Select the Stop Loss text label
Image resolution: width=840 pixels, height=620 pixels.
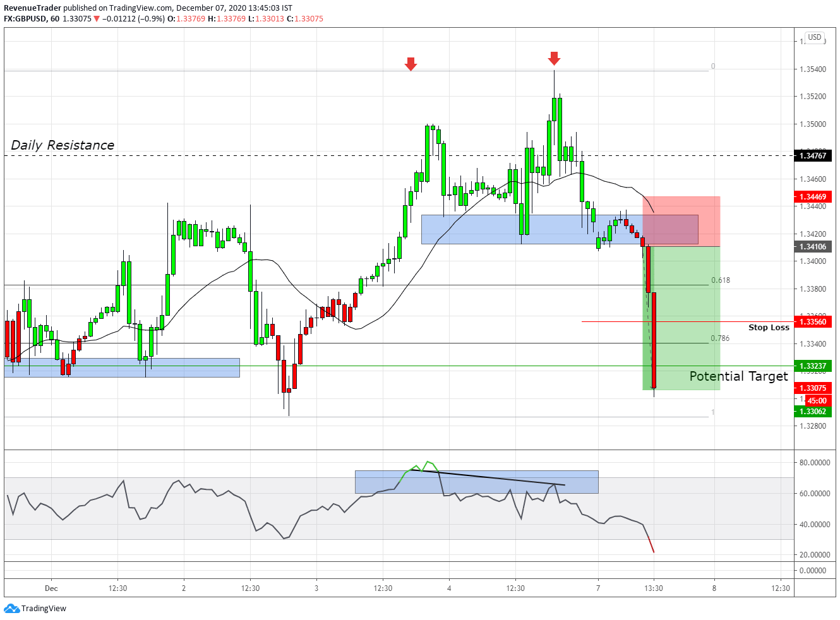(x=769, y=327)
